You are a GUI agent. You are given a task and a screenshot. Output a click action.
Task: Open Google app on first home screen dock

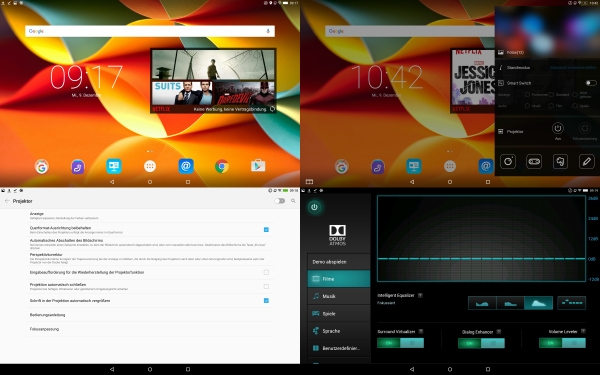point(42,167)
